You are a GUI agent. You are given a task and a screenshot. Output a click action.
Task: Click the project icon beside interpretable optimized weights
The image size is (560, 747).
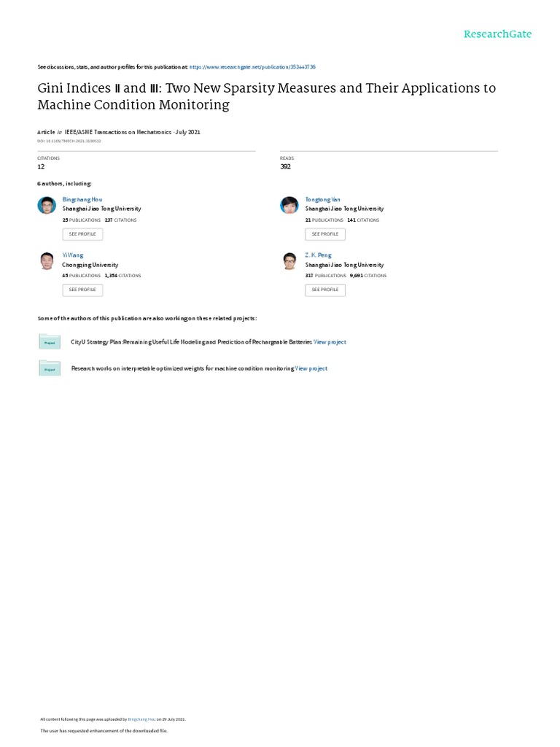50,368
